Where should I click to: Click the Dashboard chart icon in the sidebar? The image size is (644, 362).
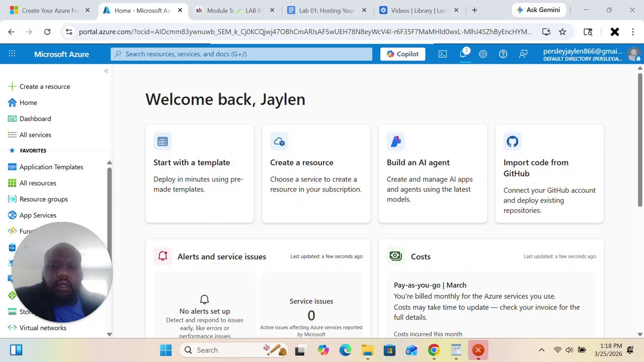click(x=12, y=119)
